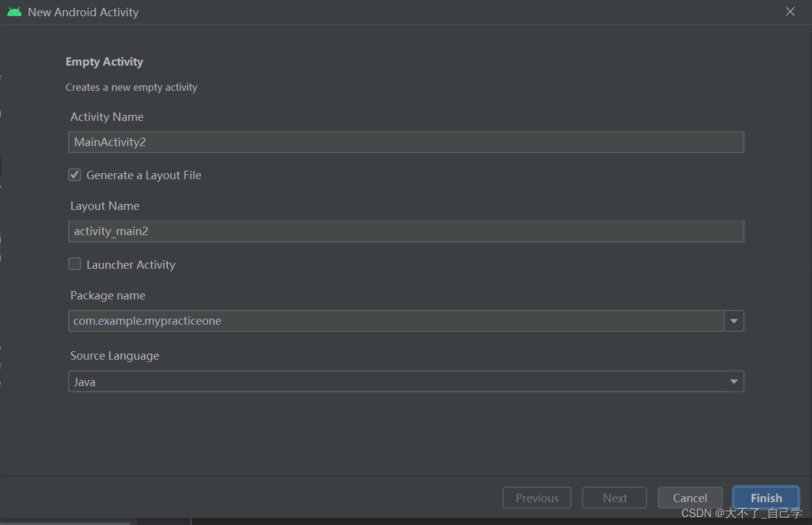The width and height of the screenshot is (812, 525).
Task: Click the CSDN watermark link
Action: pos(742,513)
